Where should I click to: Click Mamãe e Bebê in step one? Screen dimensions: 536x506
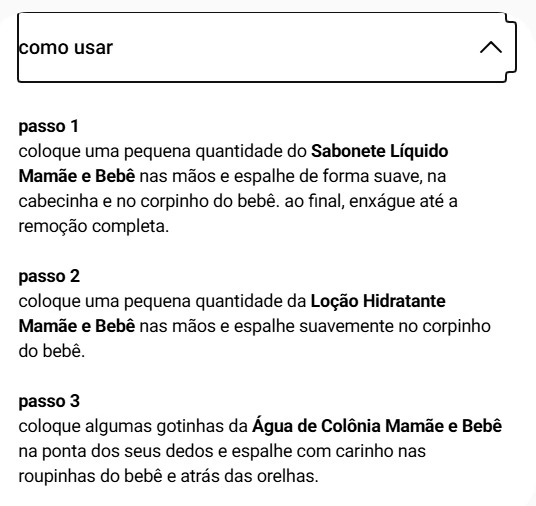click(77, 176)
